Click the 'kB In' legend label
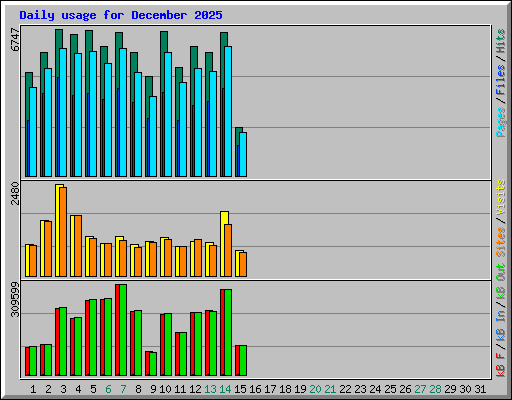The image size is (512, 400). point(501,325)
